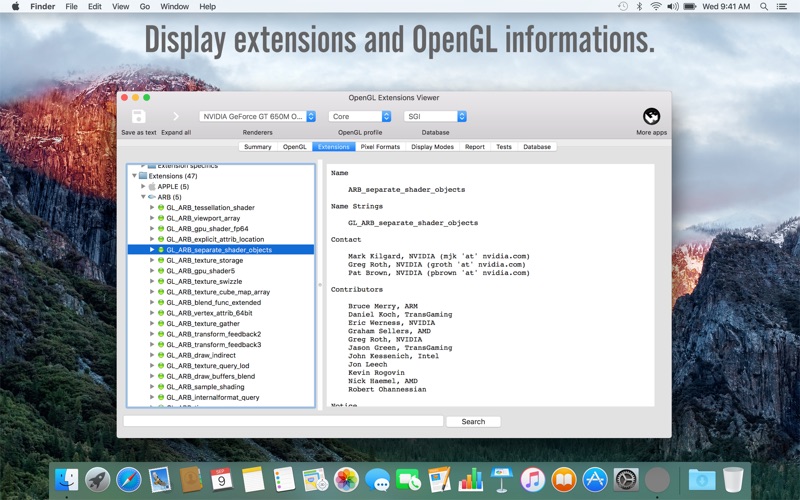Open Finder in the Dock
800x500 pixels.
point(67,480)
